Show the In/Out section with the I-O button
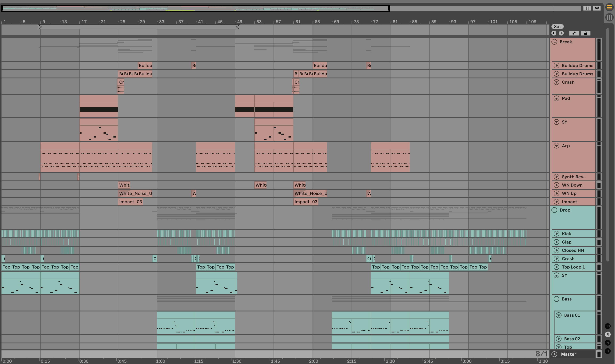Image resolution: width=615 pixels, height=364 pixels. coord(608,326)
